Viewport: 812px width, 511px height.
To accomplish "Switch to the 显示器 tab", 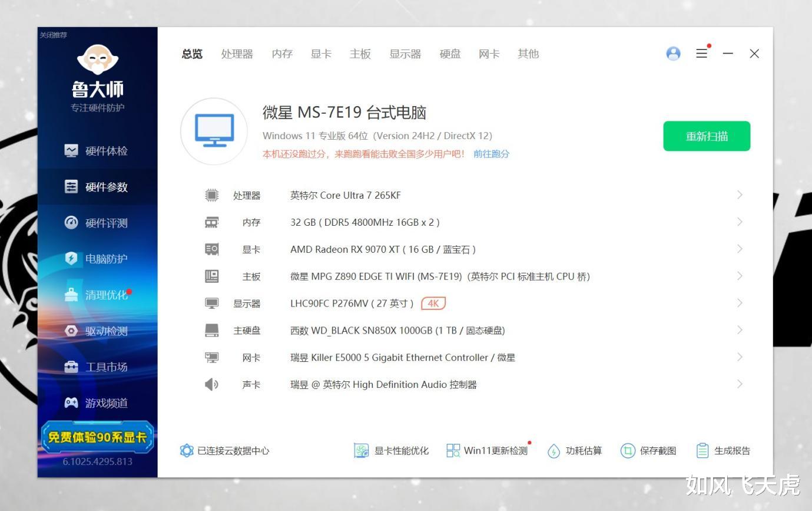I will pyautogui.click(x=405, y=54).
